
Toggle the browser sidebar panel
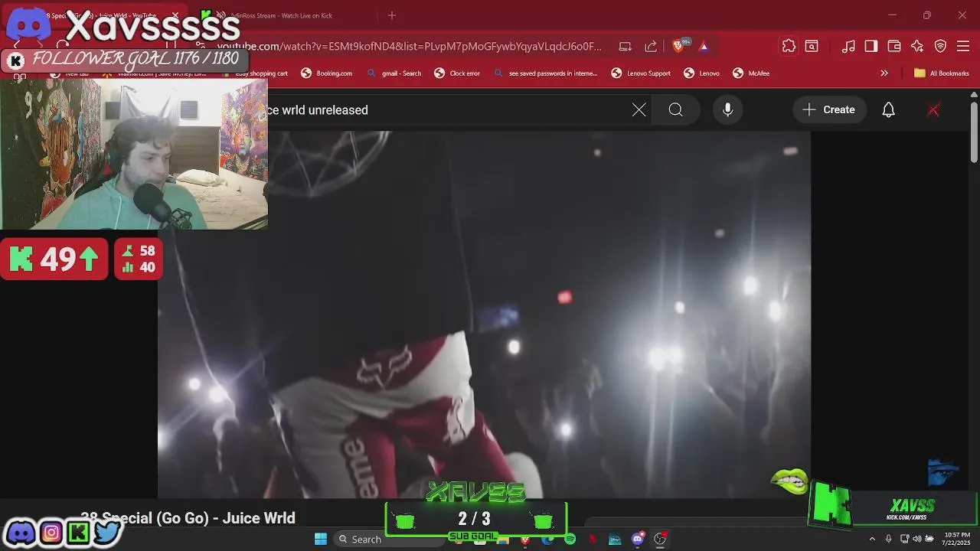[871, 46]
